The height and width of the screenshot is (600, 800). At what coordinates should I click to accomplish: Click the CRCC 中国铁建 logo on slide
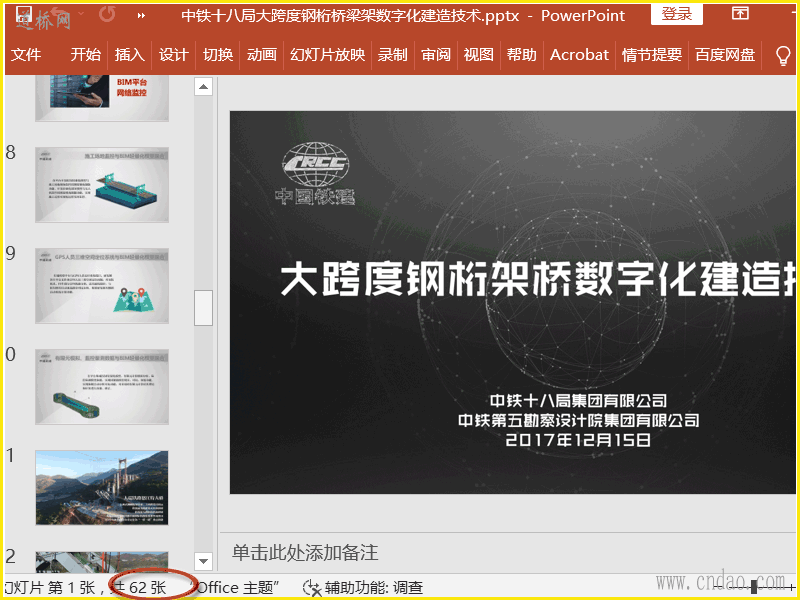pyautogui.click(x=315, y=173)
